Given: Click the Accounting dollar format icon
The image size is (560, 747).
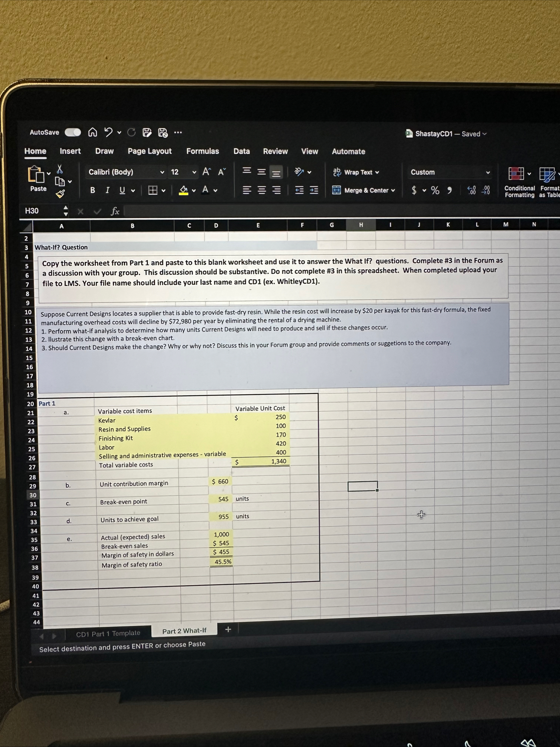Looking at the screenshot, I should click(414, 190).
